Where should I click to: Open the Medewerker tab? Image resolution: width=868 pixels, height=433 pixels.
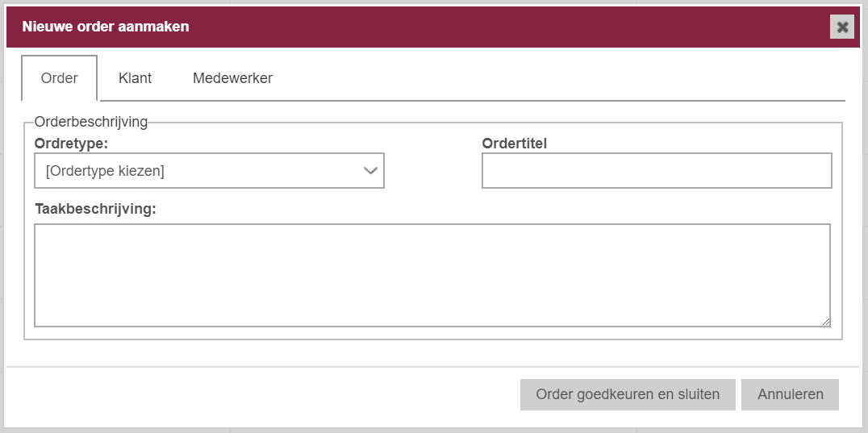232,78
